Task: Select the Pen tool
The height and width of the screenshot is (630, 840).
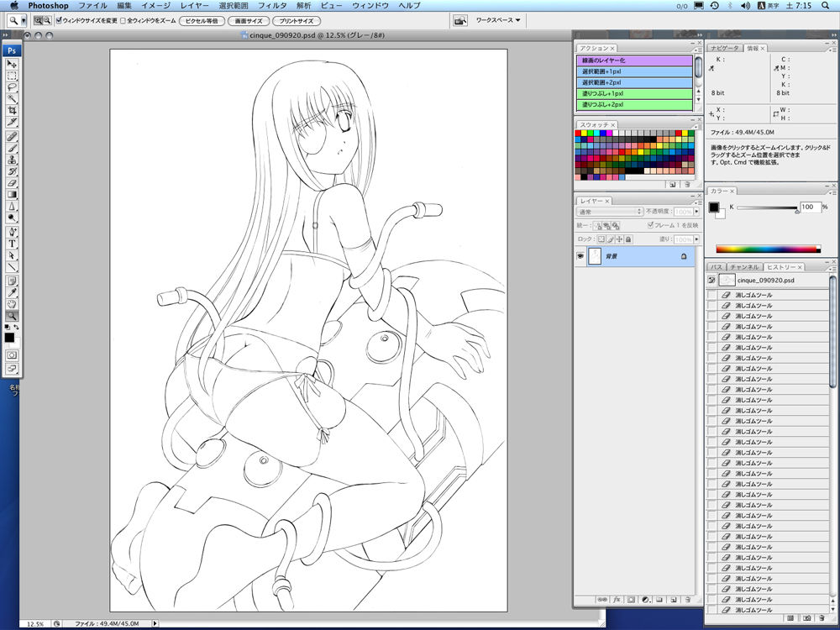Action: [x=12, y=232]
